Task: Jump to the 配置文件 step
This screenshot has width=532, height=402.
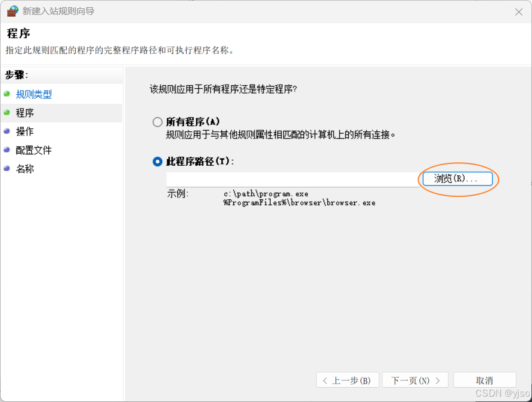Action: pos(33,150)
